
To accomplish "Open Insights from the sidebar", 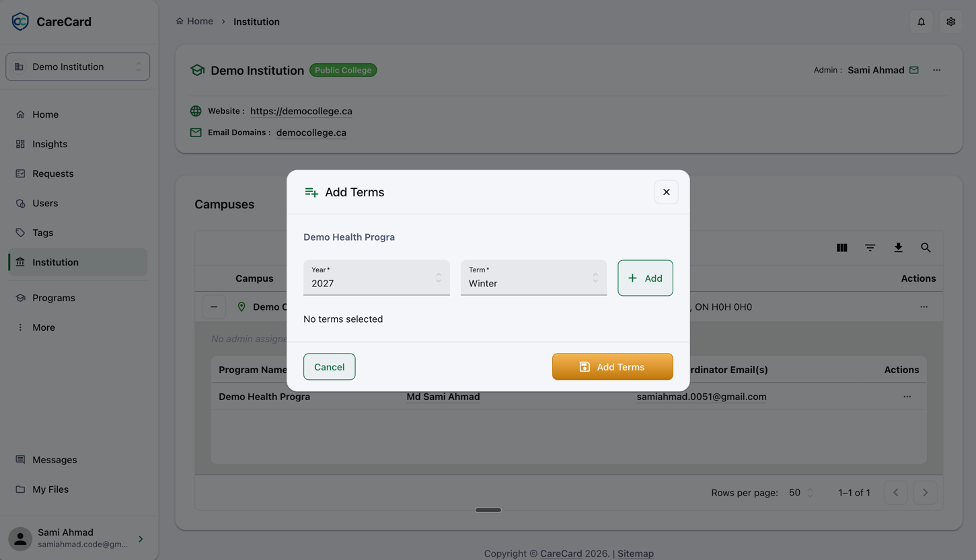I will click(x=78, y=144).
